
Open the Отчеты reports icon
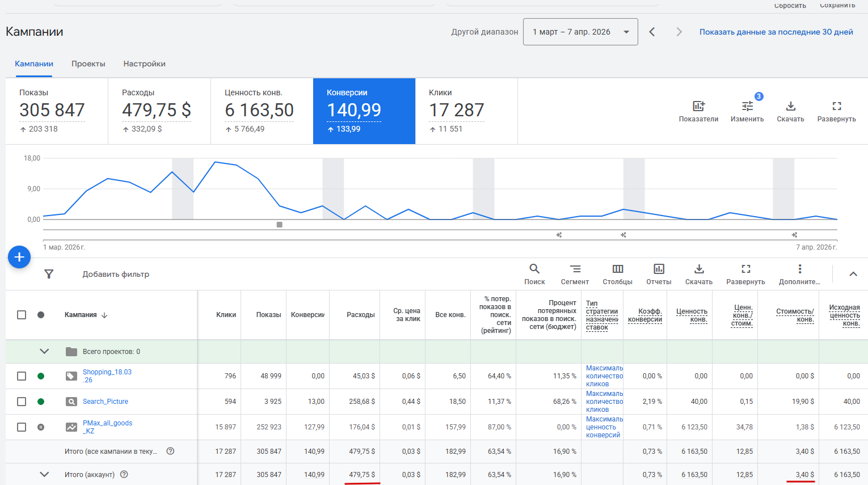659,269
